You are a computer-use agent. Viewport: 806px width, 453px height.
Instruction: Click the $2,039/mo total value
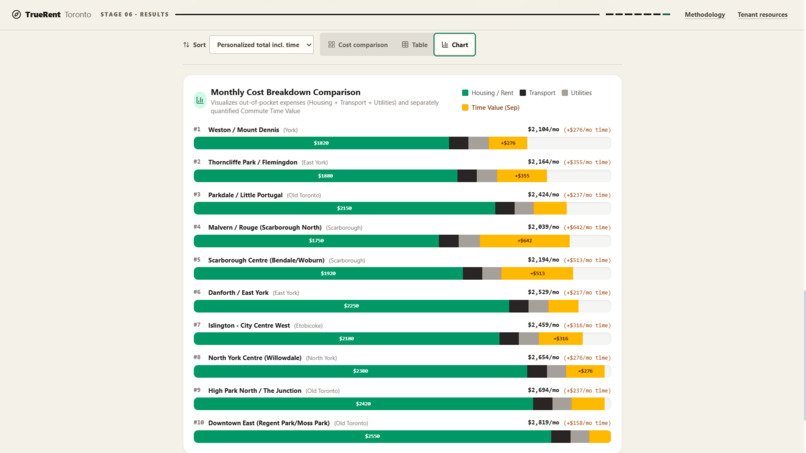point(543,227)
